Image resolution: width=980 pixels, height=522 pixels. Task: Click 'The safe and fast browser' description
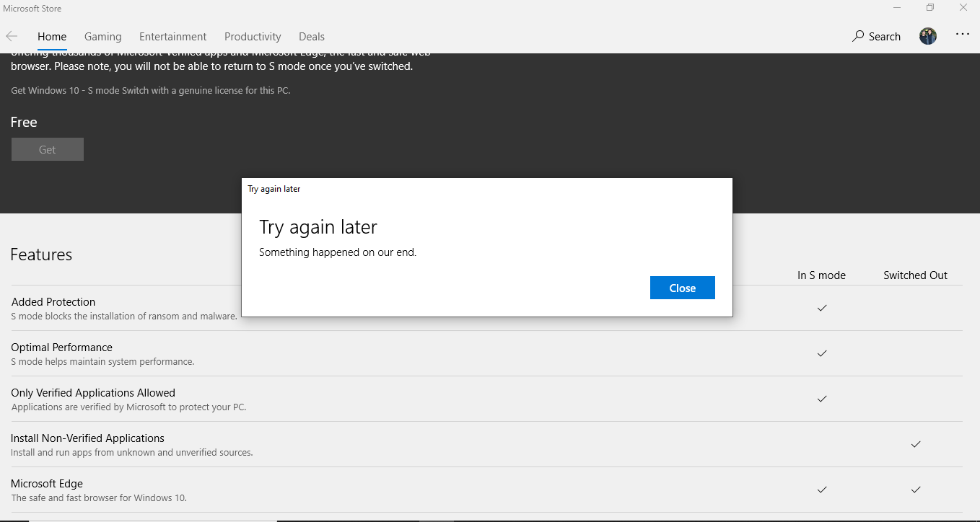point(99,498)
